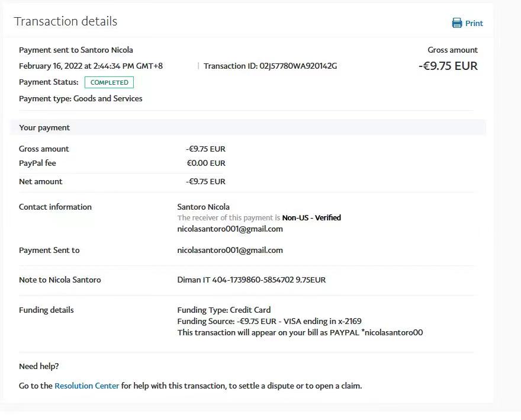Click the Your payment section header
The image size is (521, 420).
coord(44,127)
